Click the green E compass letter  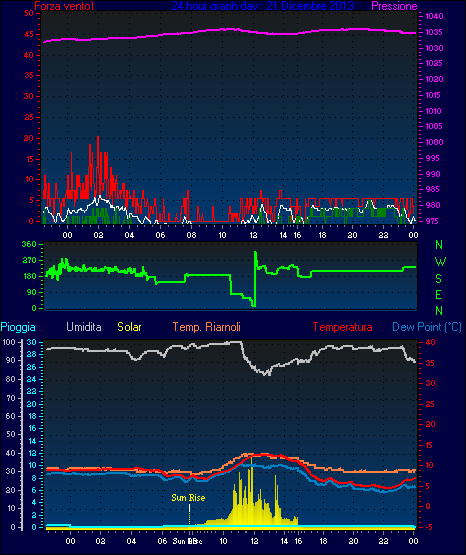[x=438, y=294]
